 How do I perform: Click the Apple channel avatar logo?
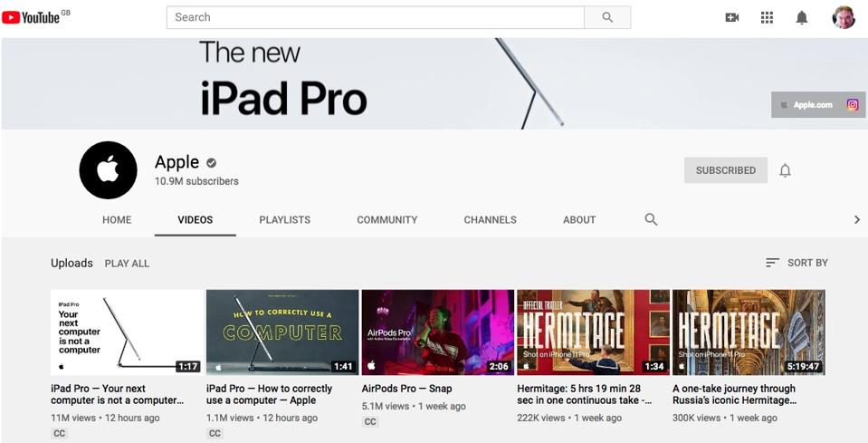108,170
